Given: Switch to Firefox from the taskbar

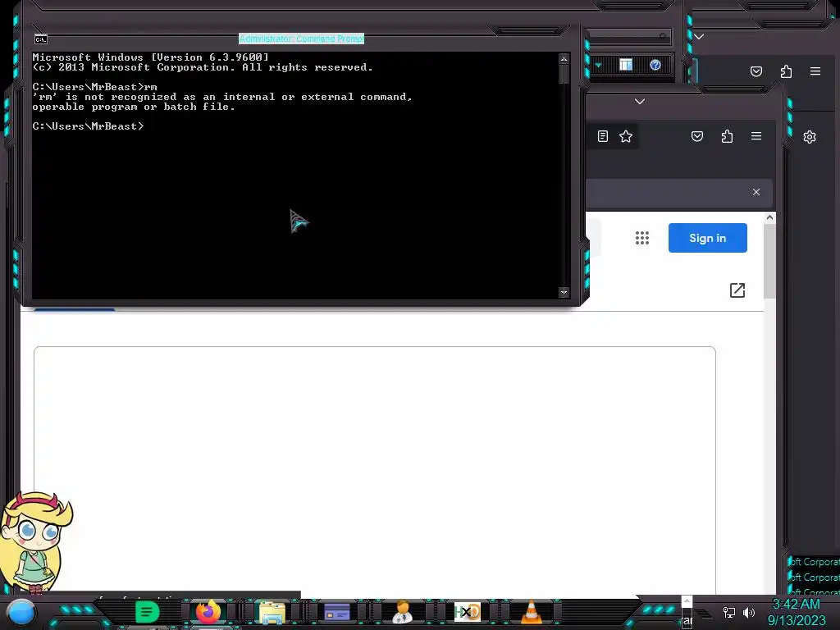Looking at the screenshot, I should point(208,611).
